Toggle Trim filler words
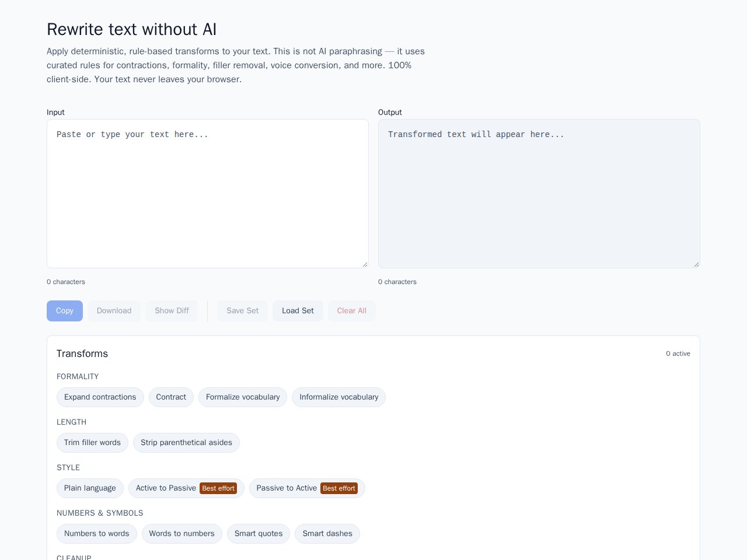Viewport: 747px width, 560px height. tap(92, 443)
